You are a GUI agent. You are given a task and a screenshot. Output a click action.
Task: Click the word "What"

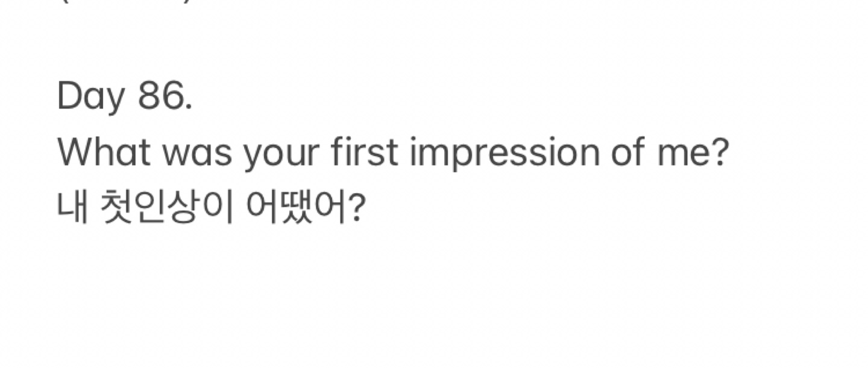click(x=103, y=154)
